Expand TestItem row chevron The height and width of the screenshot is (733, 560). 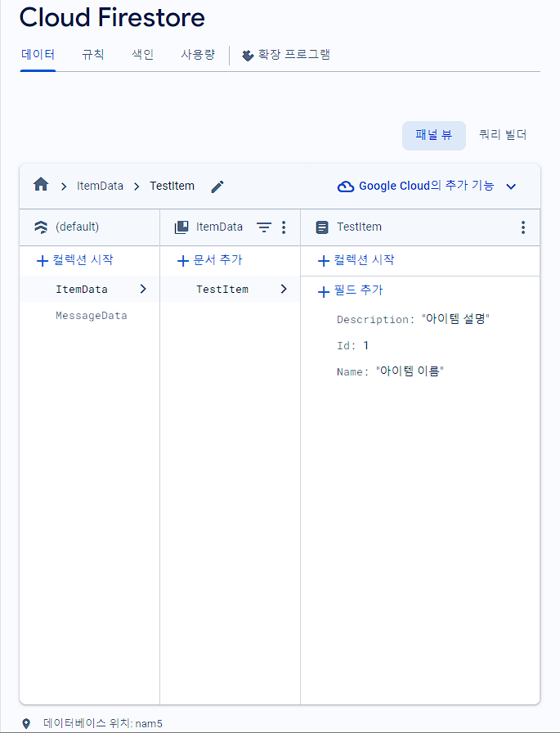(284, 289)
